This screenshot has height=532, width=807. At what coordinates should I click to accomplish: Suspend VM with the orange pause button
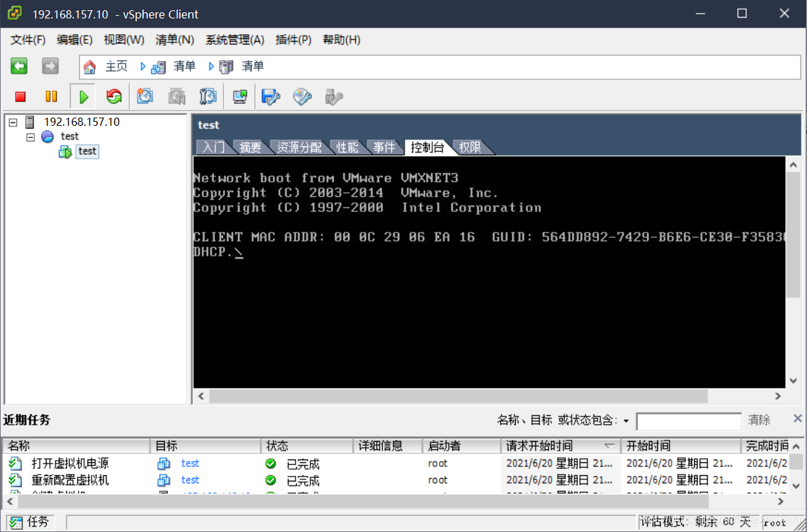point(51,96)
